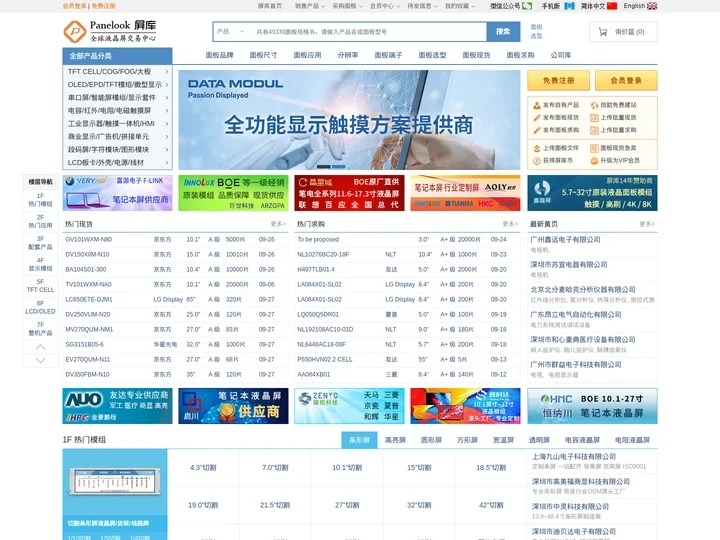Expand the 采购面板 top menu

[x=348, y=6]
